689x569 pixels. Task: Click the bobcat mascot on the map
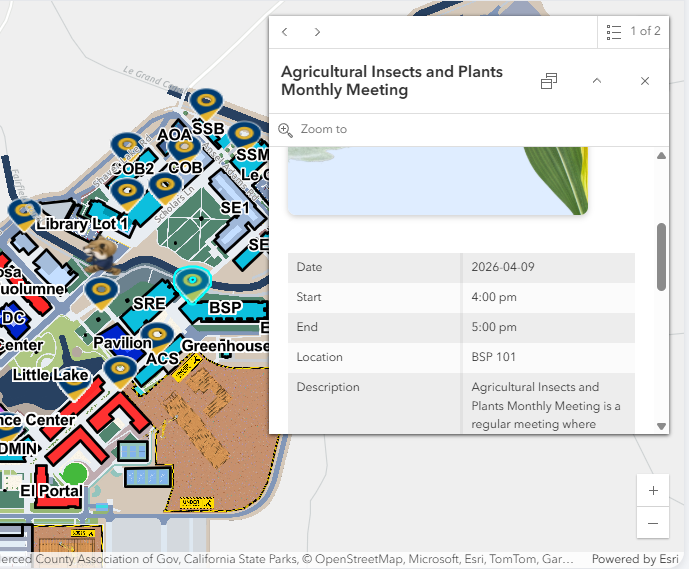(x=101, y=255)
